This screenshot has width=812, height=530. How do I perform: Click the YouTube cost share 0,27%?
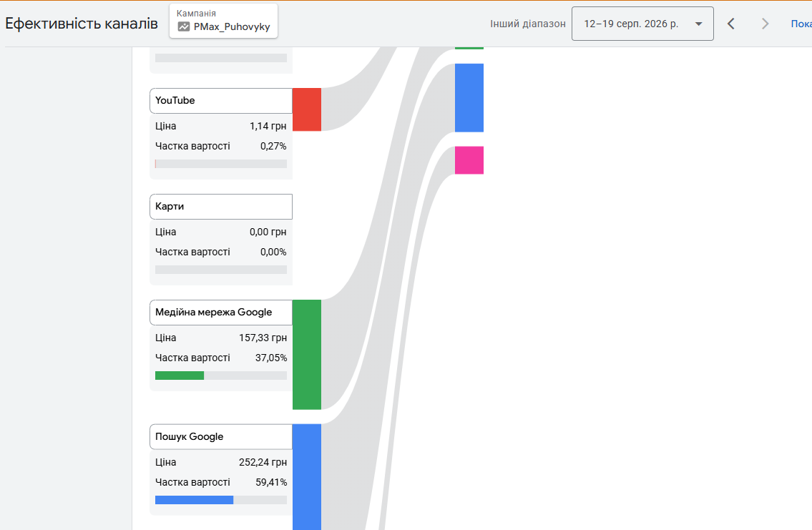coord(273,147)
